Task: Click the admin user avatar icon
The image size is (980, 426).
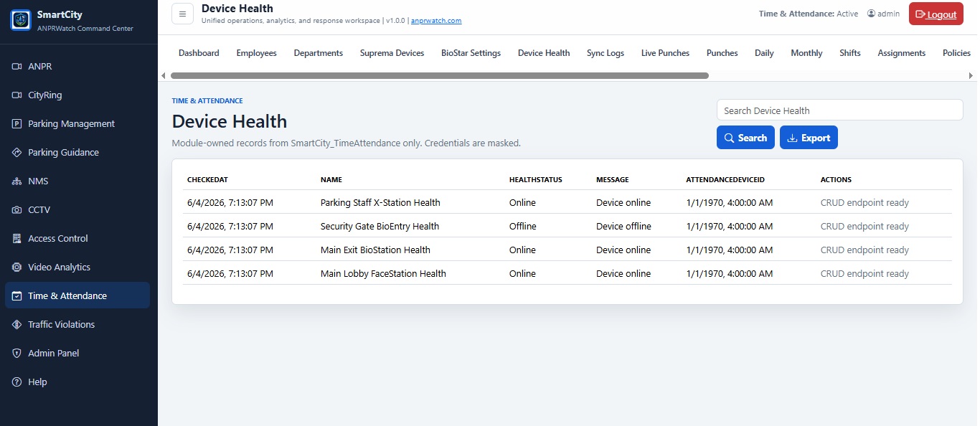Action: tap(871, 14)
